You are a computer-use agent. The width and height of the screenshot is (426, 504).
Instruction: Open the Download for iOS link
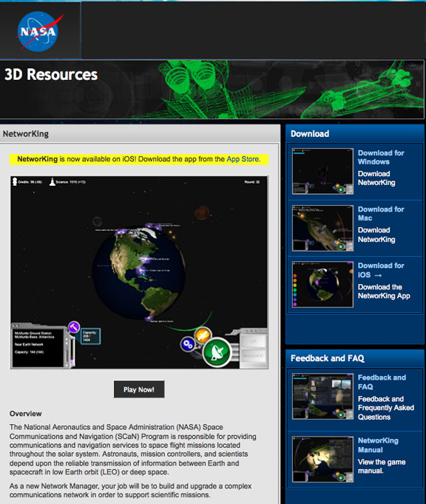tap(381, 270)
